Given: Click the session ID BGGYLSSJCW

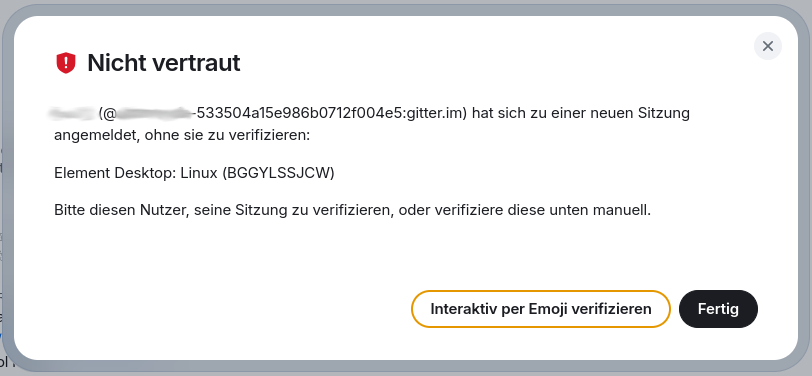Looking at the screenshot, I should coord(278,173).
